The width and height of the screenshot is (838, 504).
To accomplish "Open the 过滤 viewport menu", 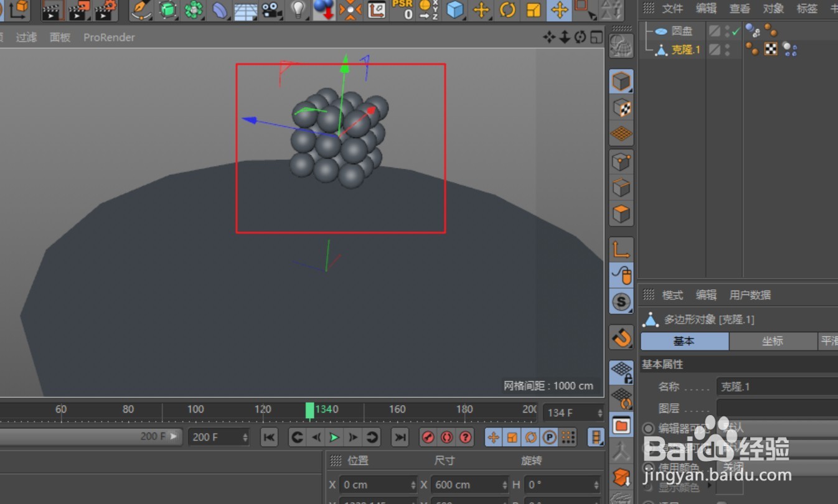I will (26, 37).
